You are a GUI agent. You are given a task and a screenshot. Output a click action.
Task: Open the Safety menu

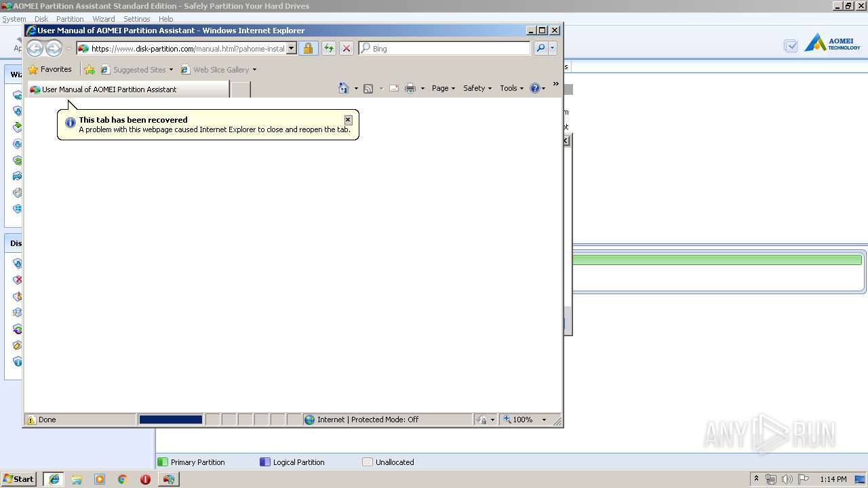477,88
